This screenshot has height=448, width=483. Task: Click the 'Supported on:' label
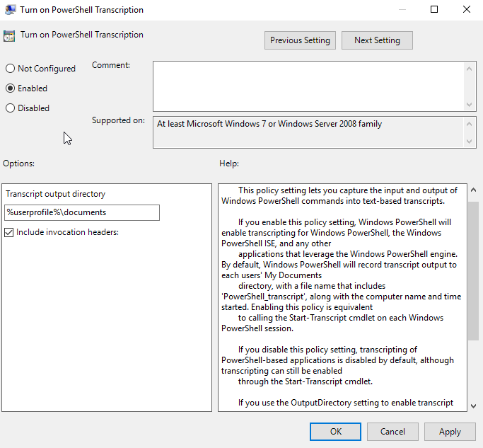(x=118, y=120)
